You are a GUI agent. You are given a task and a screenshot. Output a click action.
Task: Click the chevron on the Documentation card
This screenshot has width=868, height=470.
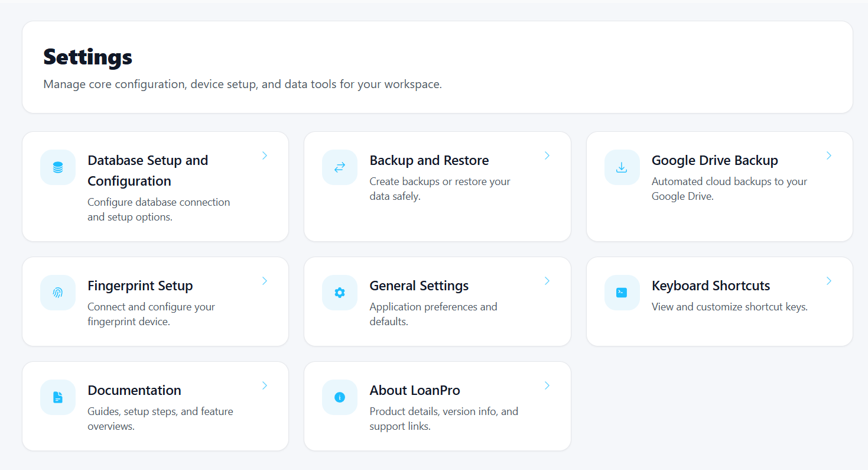pos(265,385)
